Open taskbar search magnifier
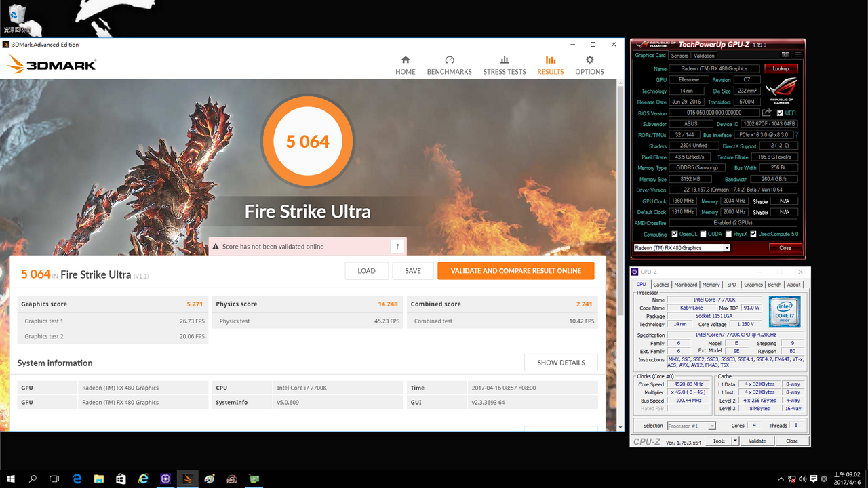Image resolution: width=868 pixels, height=488 pixels. click(x=33, y=479)
